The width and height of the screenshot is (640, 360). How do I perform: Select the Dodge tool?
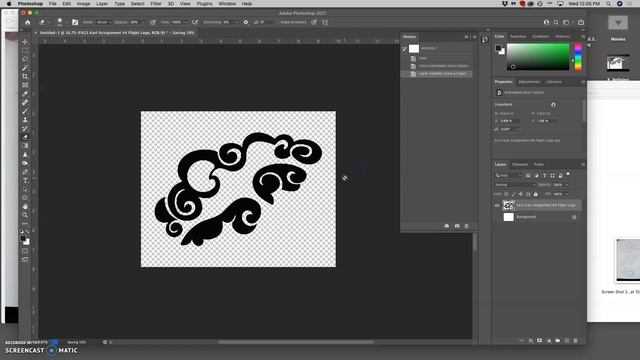[x=25, y=163]
